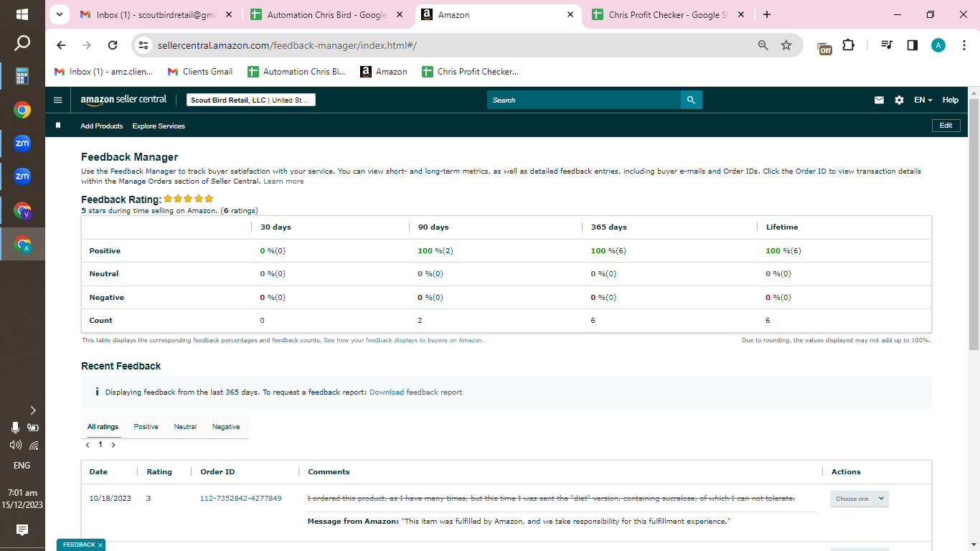Open the media control icon in the Chrome toolbar
Screen dimensions: 980x551
pos(887,45)
